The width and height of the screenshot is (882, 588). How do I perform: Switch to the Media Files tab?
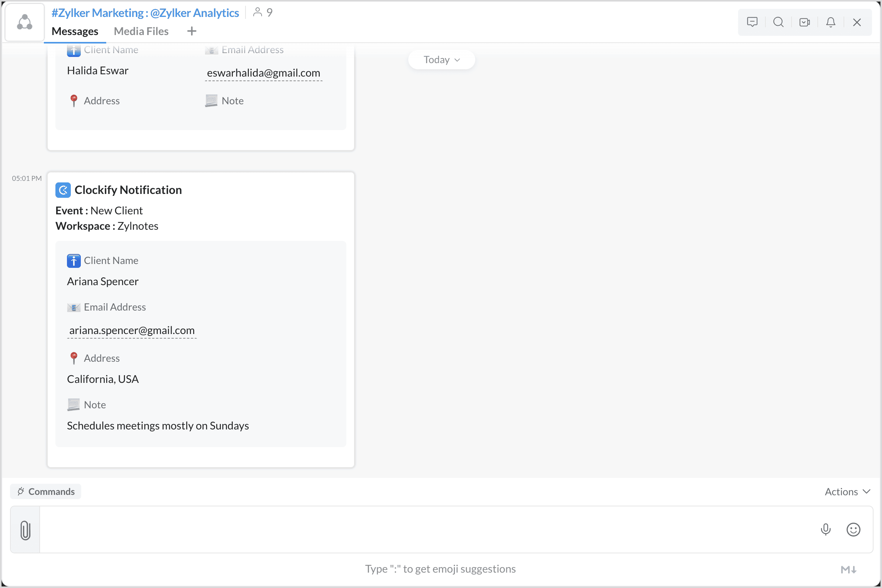pos(141,31)
